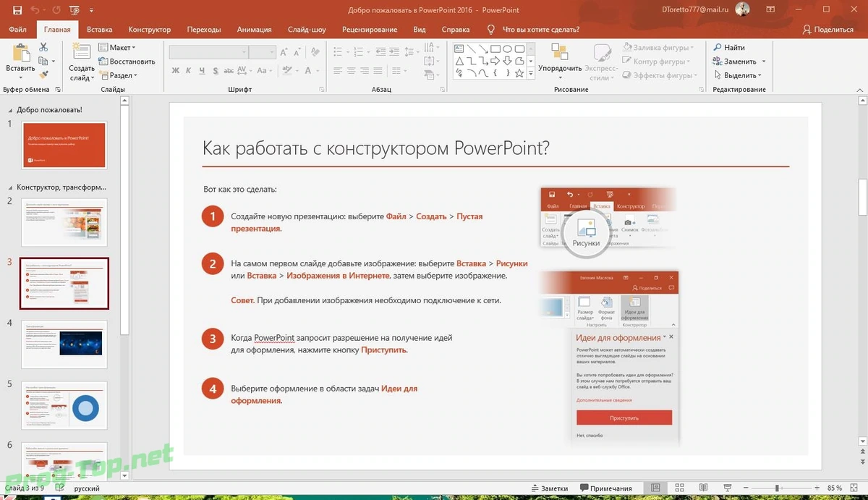This screenshot has height=500, width=868.
Task: Open the Макет layout dropdown
Action: [116, 47]
